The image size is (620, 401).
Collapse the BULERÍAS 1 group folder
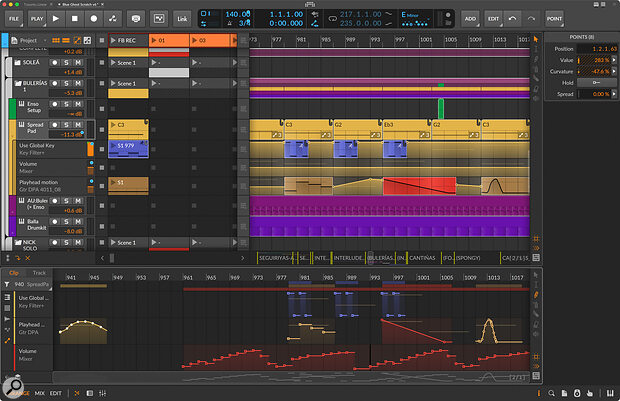[x=18, y=83]
